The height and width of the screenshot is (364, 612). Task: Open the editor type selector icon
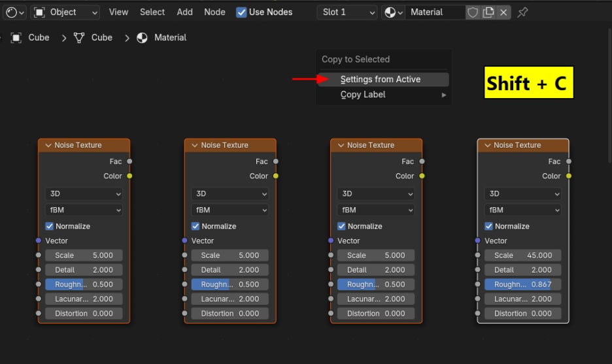[15, 12]
